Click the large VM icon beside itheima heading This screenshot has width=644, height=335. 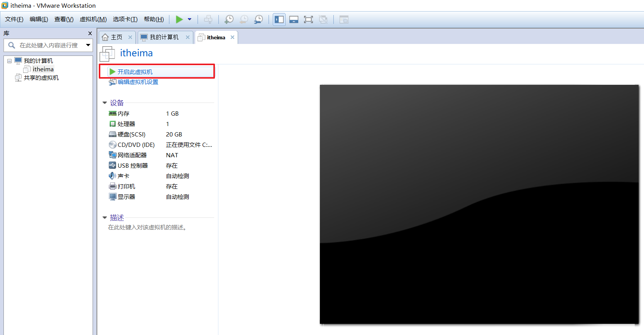pos(107,54)
